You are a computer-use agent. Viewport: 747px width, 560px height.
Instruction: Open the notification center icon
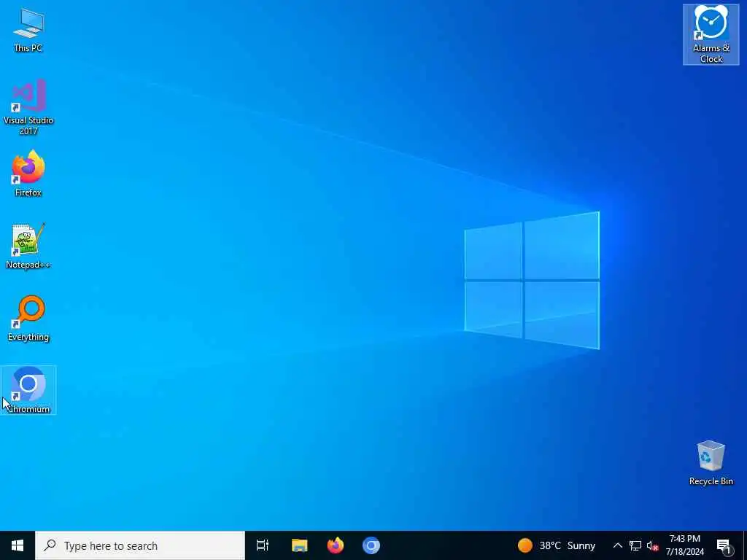click(724, 545)
